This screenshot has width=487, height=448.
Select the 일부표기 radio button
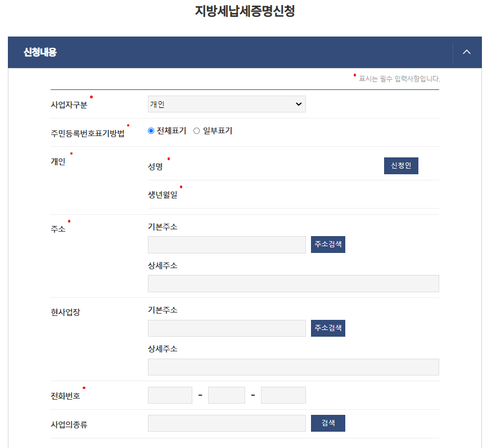point(196,131)
